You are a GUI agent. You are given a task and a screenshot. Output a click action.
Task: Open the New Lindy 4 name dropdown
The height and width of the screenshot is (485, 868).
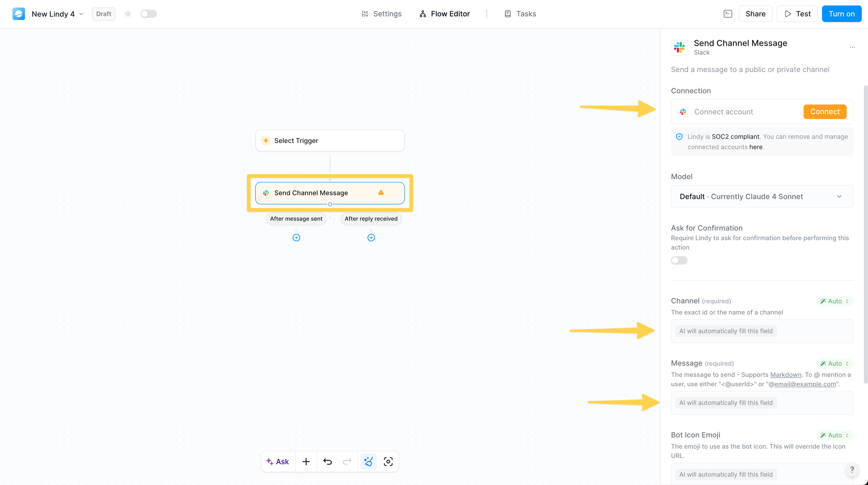57,14
